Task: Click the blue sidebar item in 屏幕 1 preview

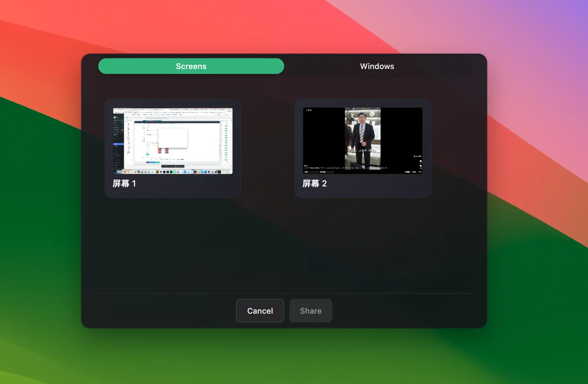Action: pos(118,144)
